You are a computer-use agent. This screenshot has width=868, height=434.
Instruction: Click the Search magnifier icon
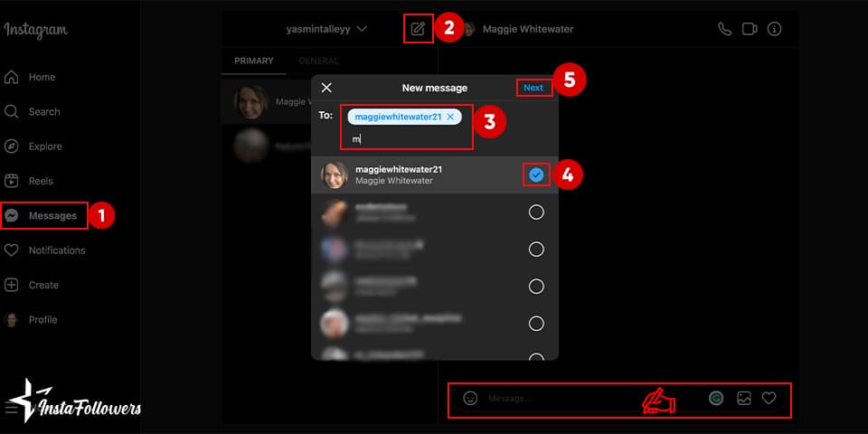pos(11,112)
